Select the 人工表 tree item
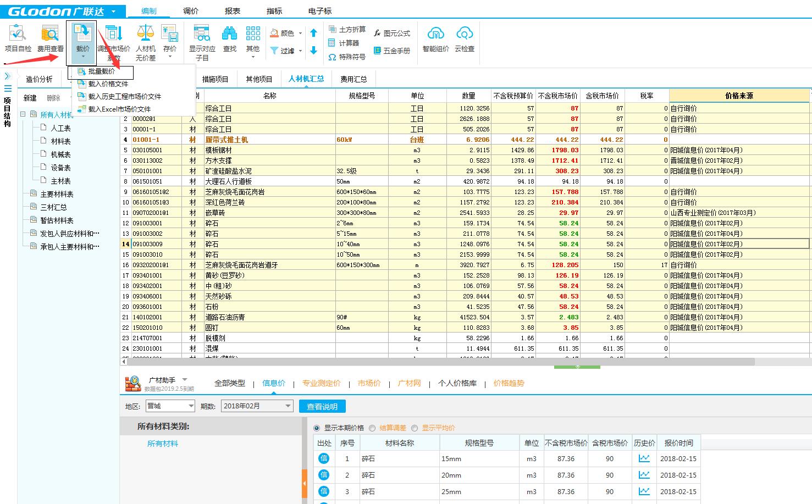Screen dimensions: 812x504 pyautogui.click(x=60, y=128)
